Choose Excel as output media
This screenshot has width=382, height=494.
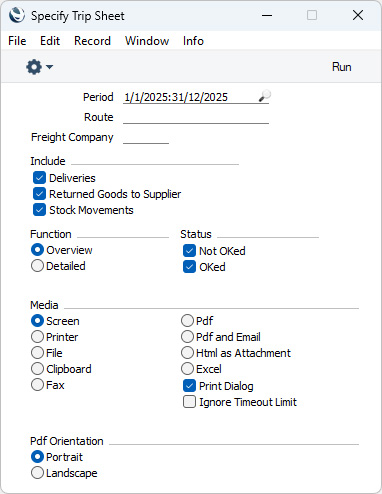point(187,369)
